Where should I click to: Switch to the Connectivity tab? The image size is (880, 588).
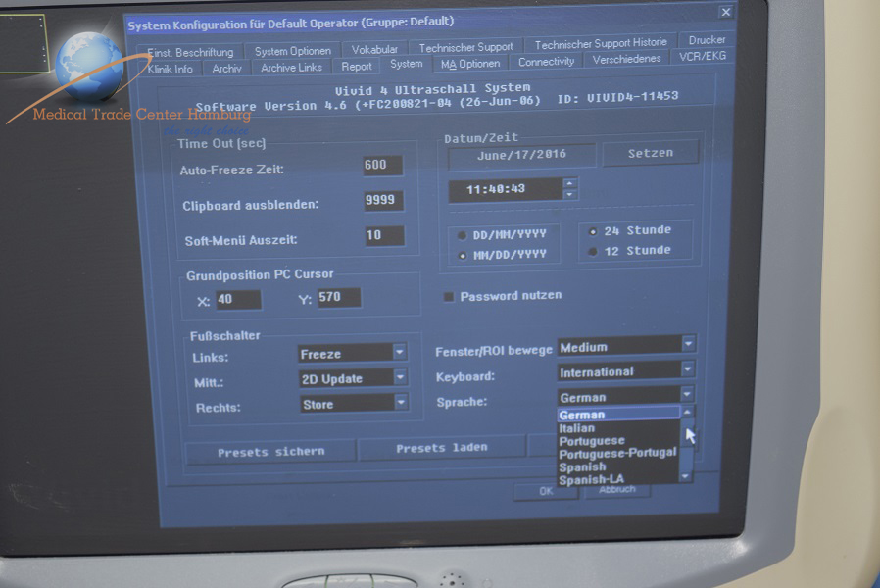pyautogui.click(x=546, y=62)
